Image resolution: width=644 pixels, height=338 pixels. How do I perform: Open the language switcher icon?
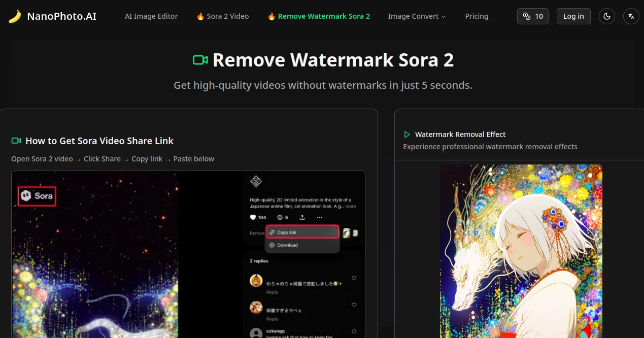point(631,16)
